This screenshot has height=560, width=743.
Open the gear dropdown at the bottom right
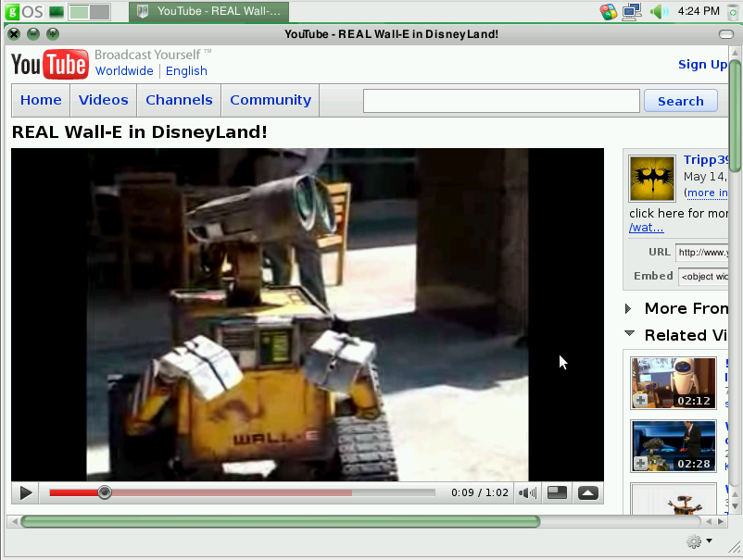coord(699,541)
